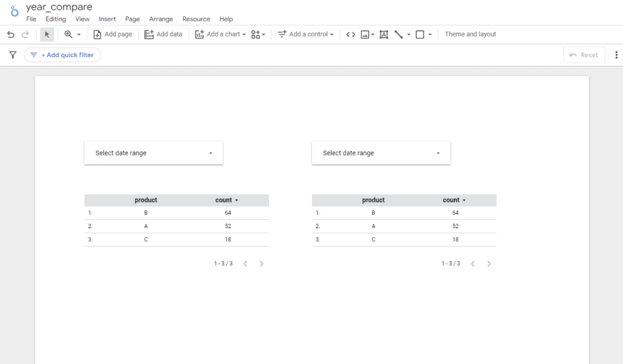This screenshot has height=364, width=623.
Task: Open Theme and layout panel
Action: (470, 35)
